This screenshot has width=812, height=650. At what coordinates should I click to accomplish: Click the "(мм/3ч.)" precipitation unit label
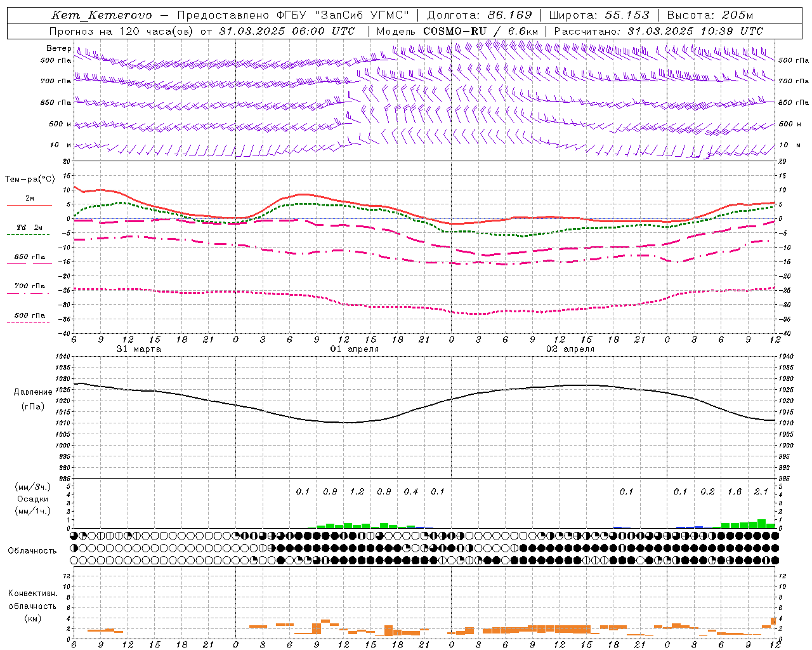(33, 487)
